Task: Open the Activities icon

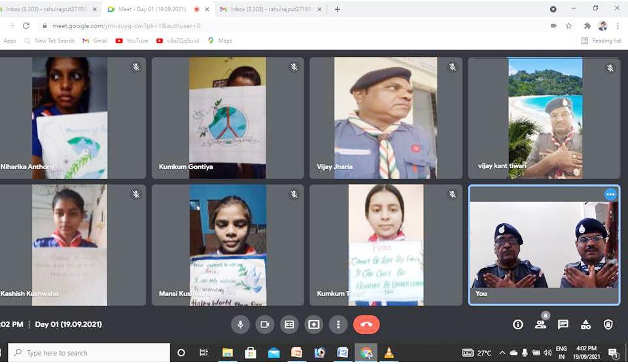Action: [585, 324]
